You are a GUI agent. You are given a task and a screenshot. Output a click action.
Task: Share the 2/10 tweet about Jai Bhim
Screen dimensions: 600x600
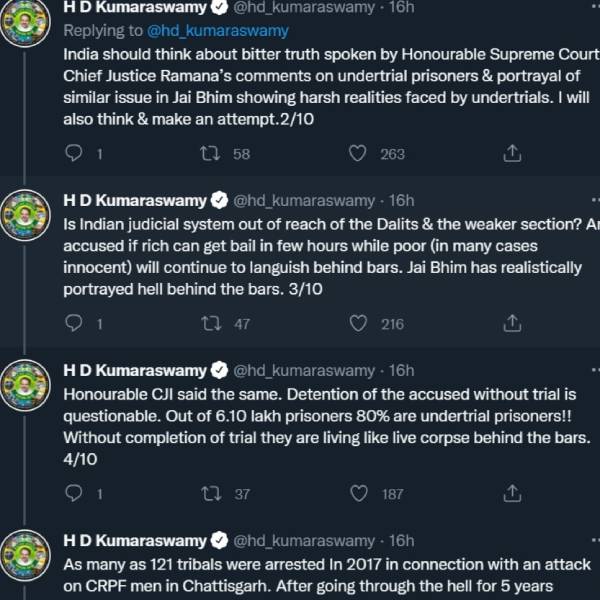[x=511, y=153]
